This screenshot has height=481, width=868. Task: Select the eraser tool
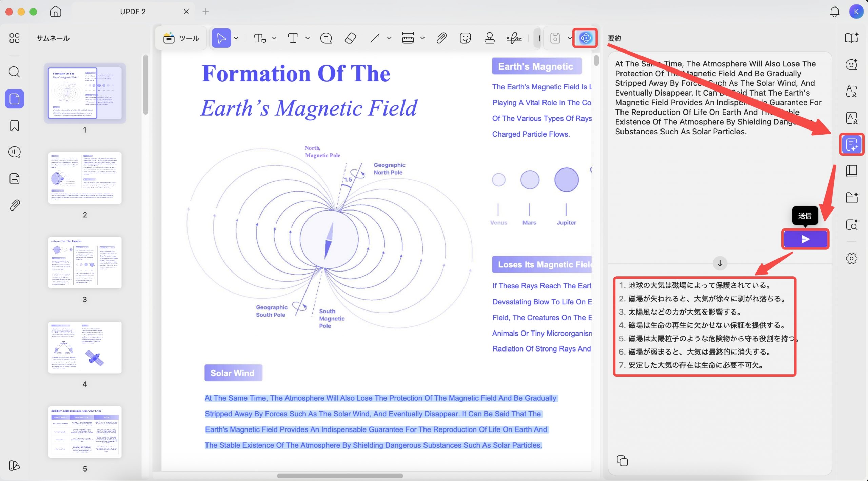coord(350,38)
